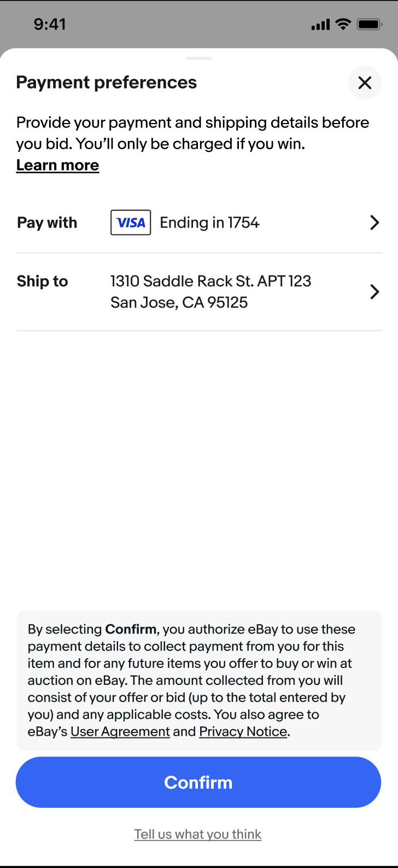398x868 pixels.
Task: Click the Visa card logo
Action: point(131,222)
